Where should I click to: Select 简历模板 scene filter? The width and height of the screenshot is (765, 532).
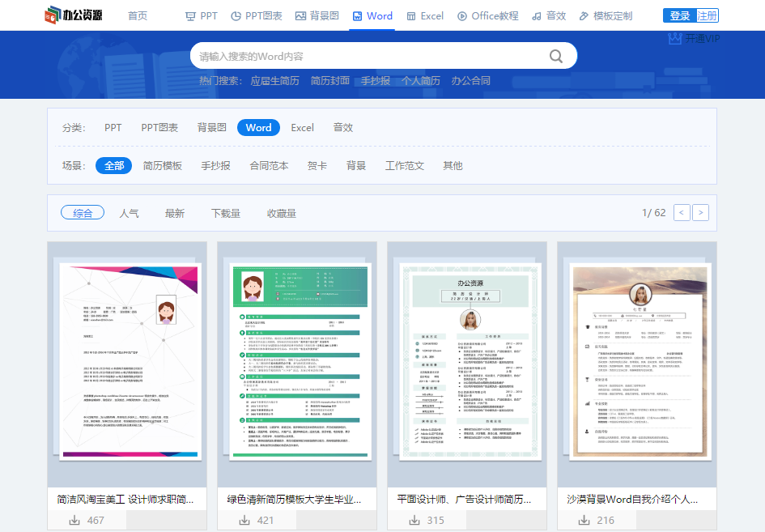click(163, 165)
